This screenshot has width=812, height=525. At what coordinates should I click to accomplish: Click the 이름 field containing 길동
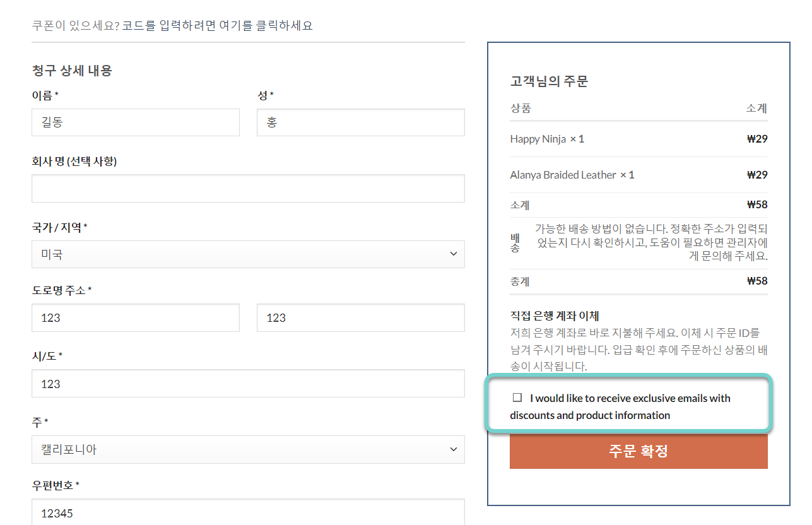click(136, 122)
